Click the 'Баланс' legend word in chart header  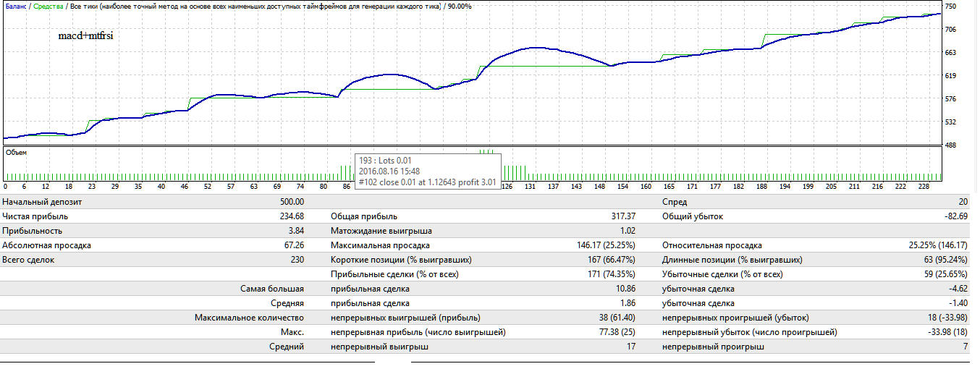pyautogui.click(x=17, y=6)
